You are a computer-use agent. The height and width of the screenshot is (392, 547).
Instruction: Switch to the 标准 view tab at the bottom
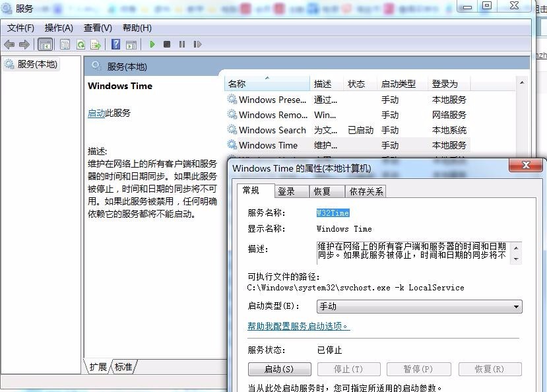[123, 367]
